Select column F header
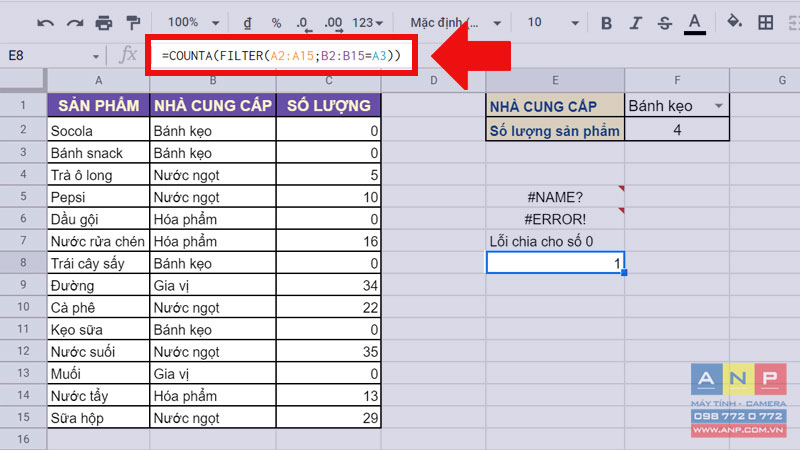The width and height of the screenshot is (800, 450). [x=677, y=80]
